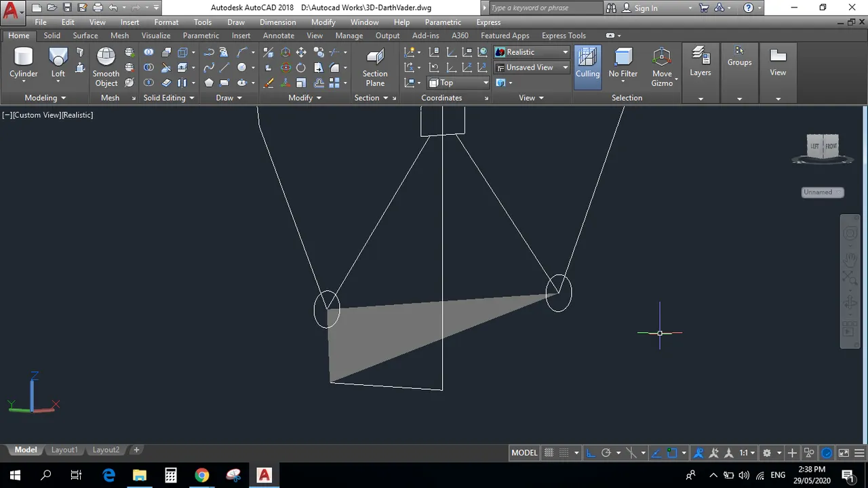
Task: Click the Solid Subtract icon
Action: coord(149,68)
